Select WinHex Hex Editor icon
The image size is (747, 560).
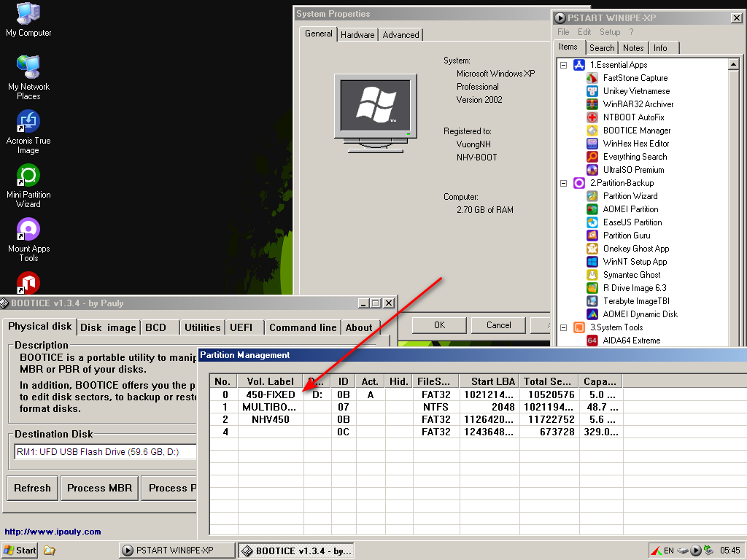pos(592,144)
